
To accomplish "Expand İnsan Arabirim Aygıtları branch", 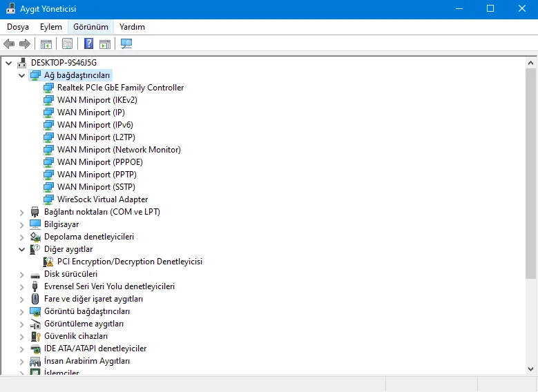I will 21,362.
